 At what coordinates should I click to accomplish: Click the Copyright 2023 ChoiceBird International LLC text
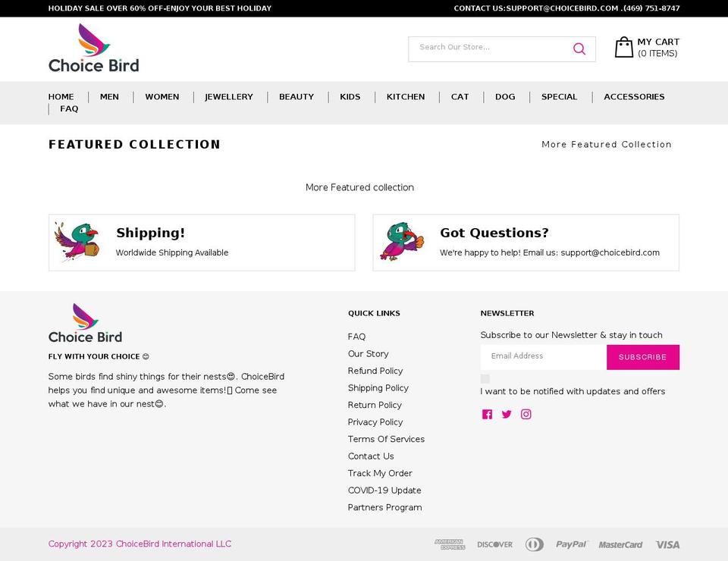[x=140, y=544]
